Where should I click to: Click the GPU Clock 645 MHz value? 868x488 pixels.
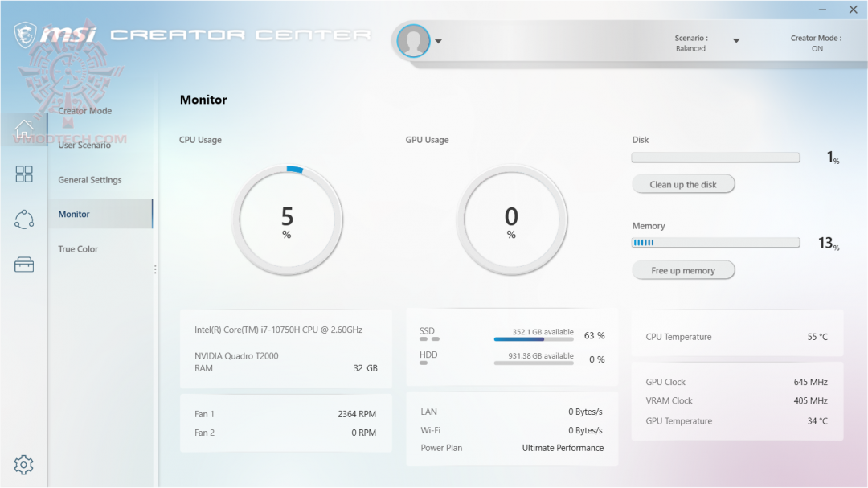(x=810, y=382)
